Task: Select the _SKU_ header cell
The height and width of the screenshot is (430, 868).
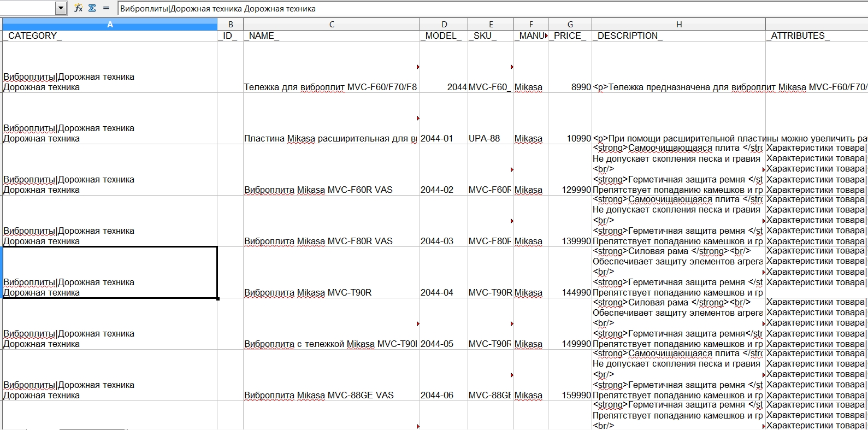Action: (x=491, y=36)
